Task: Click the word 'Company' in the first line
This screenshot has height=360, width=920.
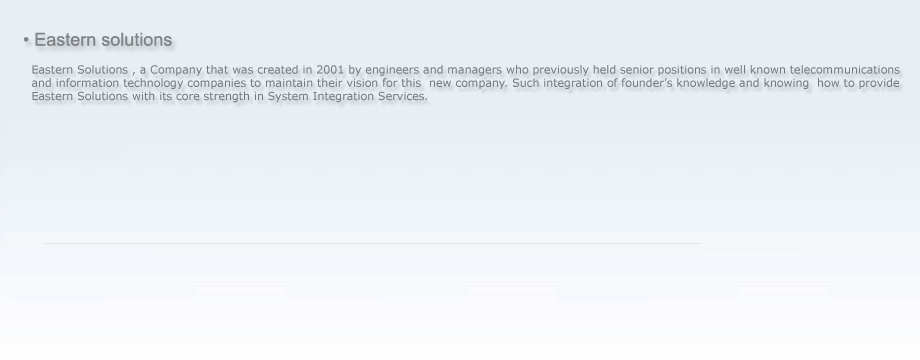Action: pyautogui.click(x=176, y=69)
